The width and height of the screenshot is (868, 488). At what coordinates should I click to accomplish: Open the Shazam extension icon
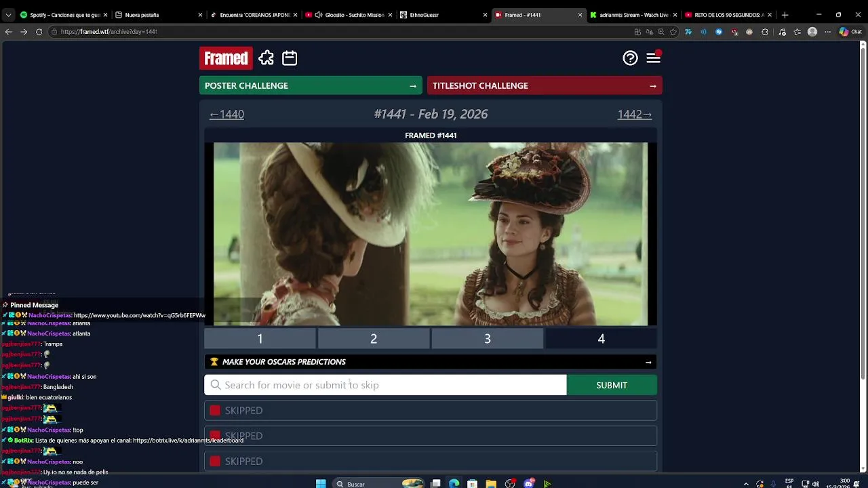click(x=719, y=32)
